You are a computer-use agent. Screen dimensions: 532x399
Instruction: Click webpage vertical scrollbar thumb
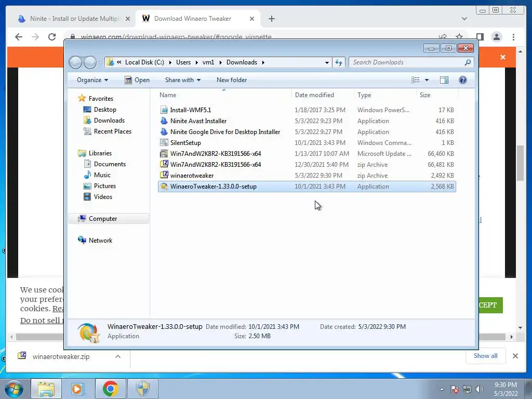[521, 164]
